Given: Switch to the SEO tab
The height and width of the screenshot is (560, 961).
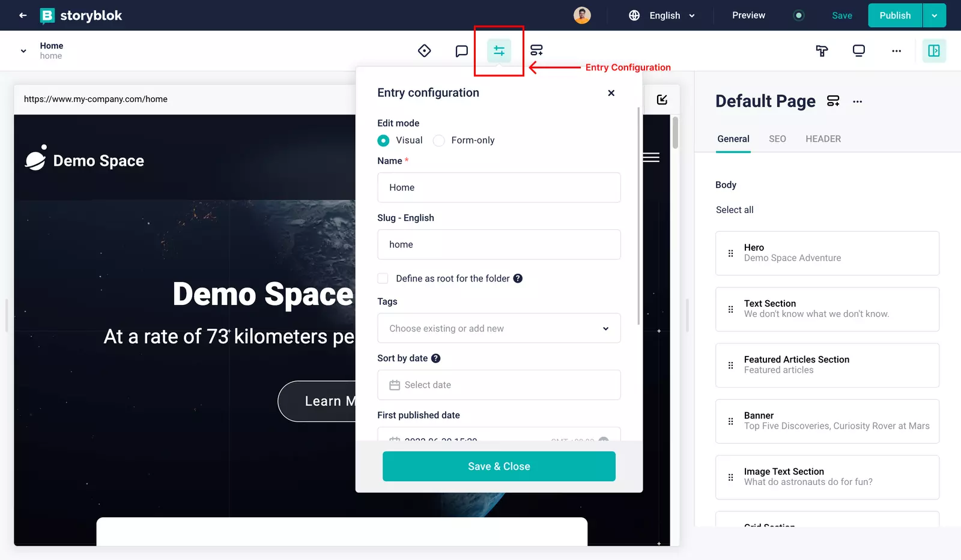Looking at the screenshot, I should (777, 139).
